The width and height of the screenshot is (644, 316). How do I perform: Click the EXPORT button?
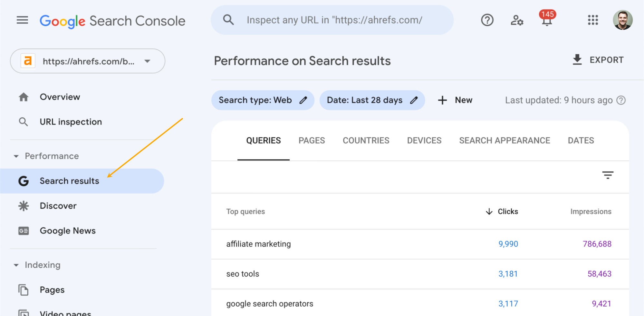click(x=598, y=60)
